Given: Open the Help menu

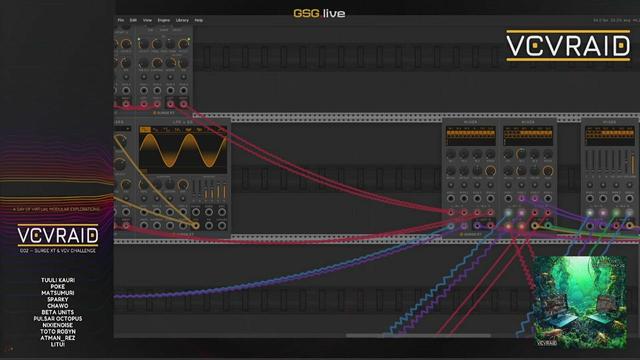Looking at the screenshot, I should (x=198, y=20).
